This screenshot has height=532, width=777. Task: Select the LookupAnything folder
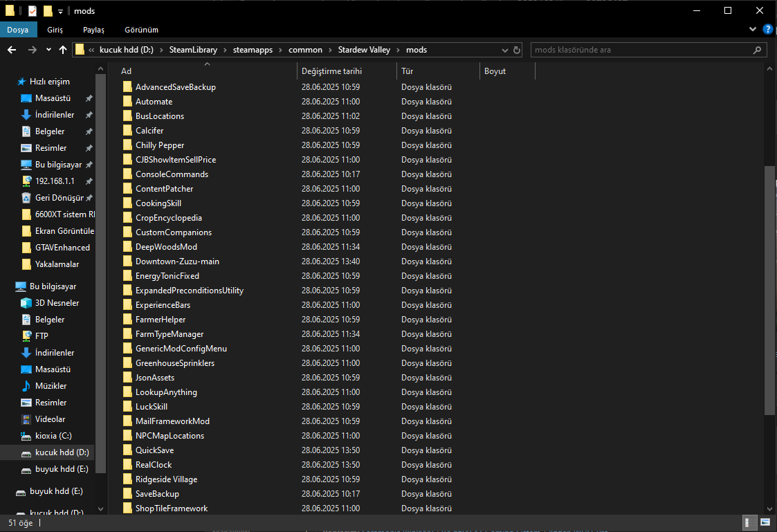[x=167, y=392]
